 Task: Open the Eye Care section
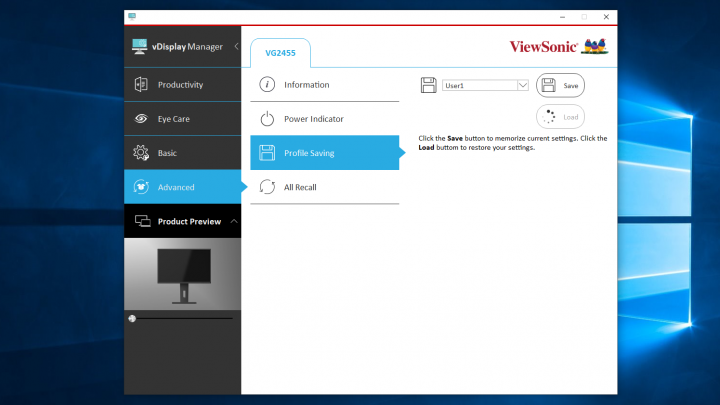[x=182, y=118]
